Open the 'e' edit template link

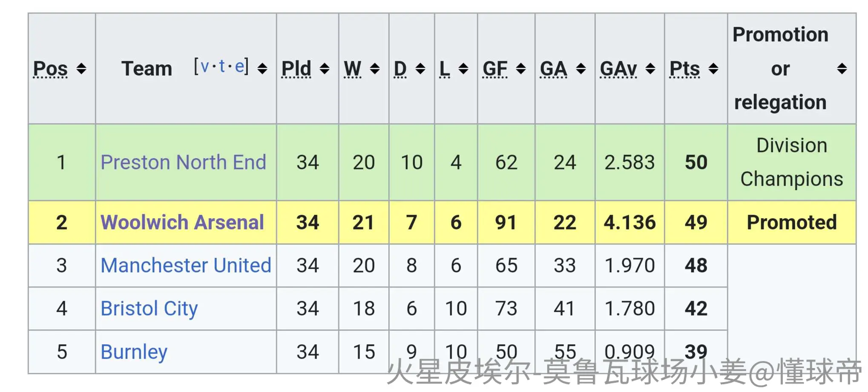click(239, 67)
